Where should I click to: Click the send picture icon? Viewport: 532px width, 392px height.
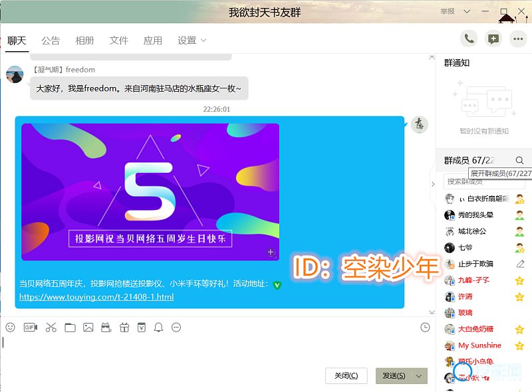[x=88, y=328]
